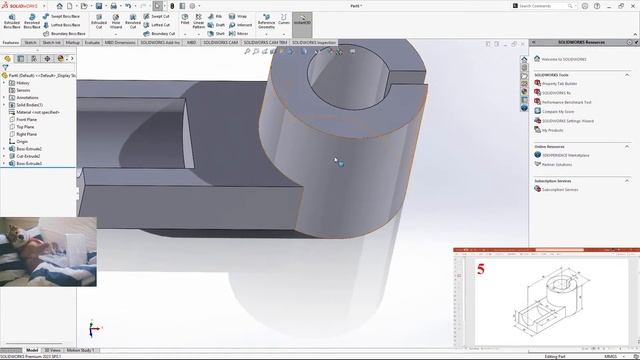Switch to the SOLIDWORKS Add-Ins tab
The image size is (640, 360).
pyautogui.click(x=160, y=42)
